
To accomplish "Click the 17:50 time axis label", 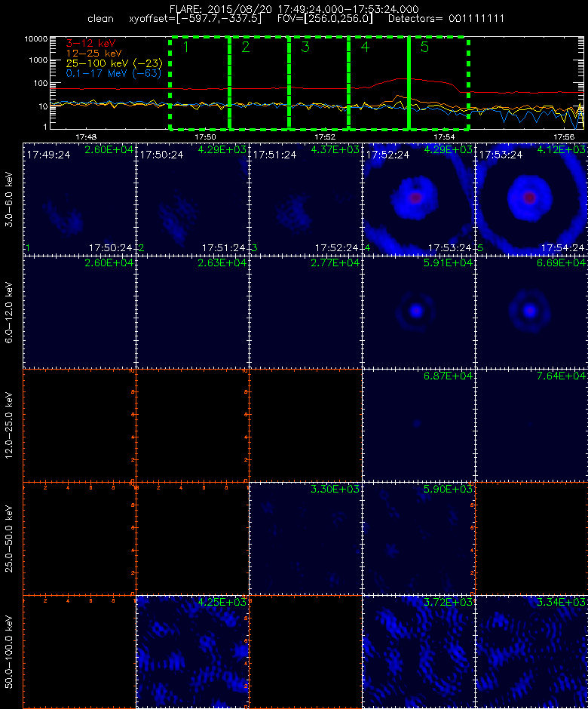I will coord(205,137).
